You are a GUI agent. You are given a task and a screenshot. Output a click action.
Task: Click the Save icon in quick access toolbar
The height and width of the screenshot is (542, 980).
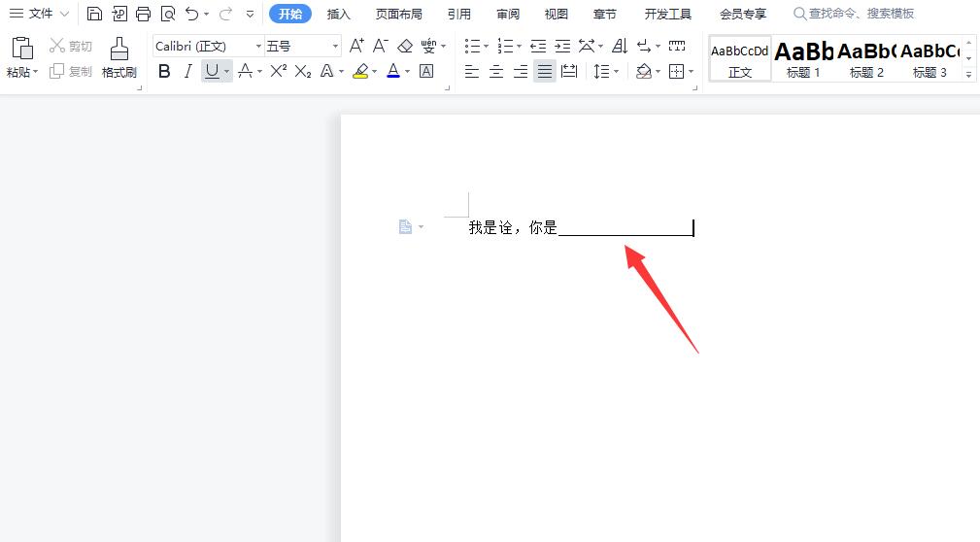[x=94, y=14]
